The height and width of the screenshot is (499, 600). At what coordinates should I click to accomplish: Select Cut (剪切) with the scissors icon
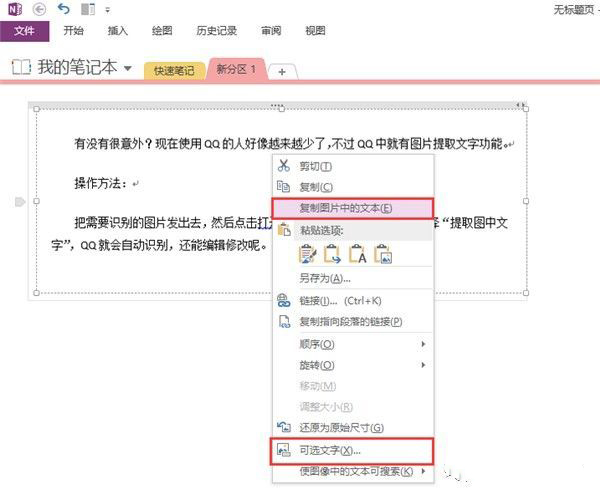pos(320,166)
